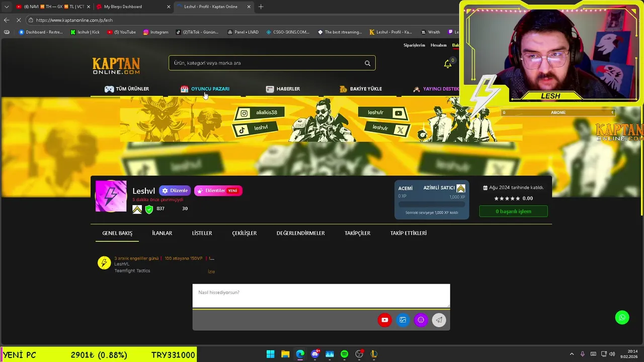This screenshot has height=362, width=644.
Task: Click the YouTube leshvlr banner badge
Action: click(383, 113)
